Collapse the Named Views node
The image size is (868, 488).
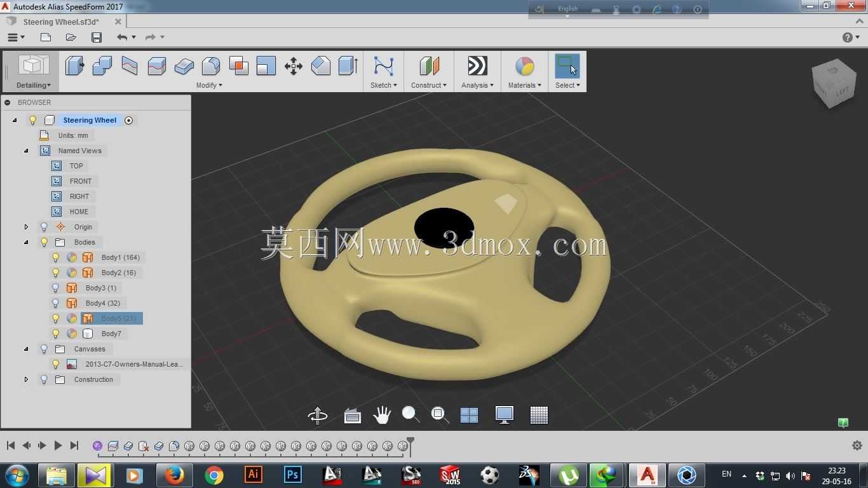point(26,151)
